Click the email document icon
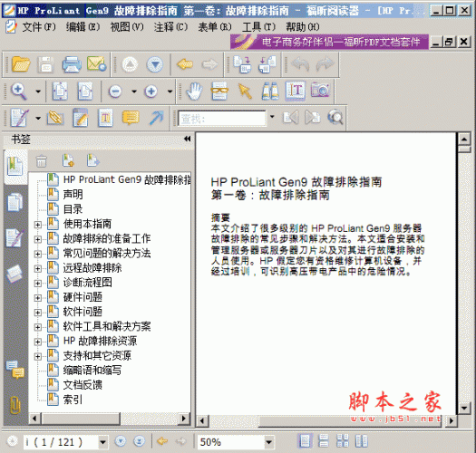Image resolution: width=476 pixels, height=453 pixels. tap(96, 63)
